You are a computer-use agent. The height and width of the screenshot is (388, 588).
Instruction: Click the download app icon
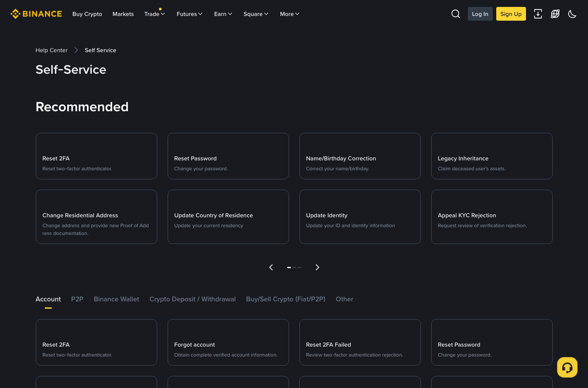coord(538,14)
